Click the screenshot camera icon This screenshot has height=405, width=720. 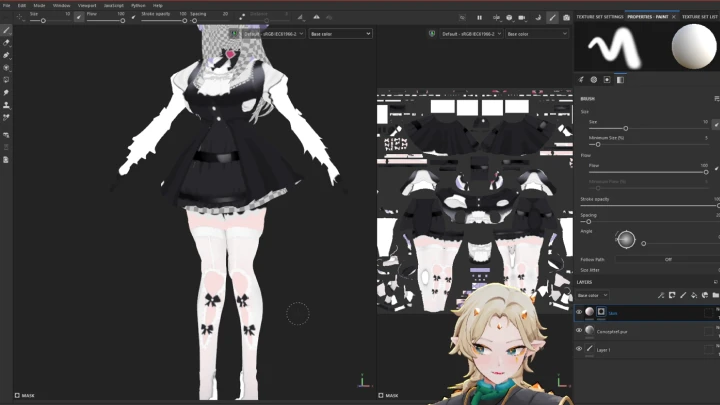pos(566,17)
